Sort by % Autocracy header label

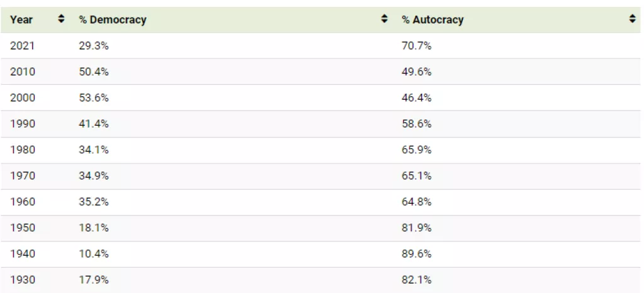tap(433, 19)
